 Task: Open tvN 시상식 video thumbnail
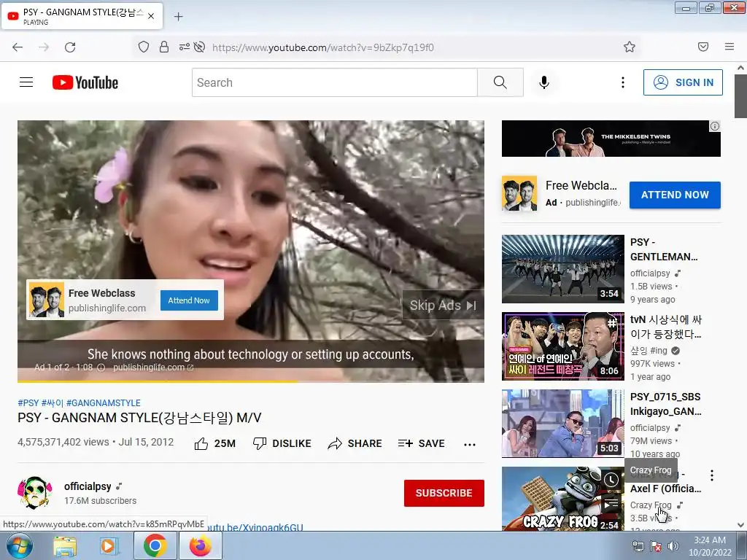pyautogui.click(x=562, y=346)
